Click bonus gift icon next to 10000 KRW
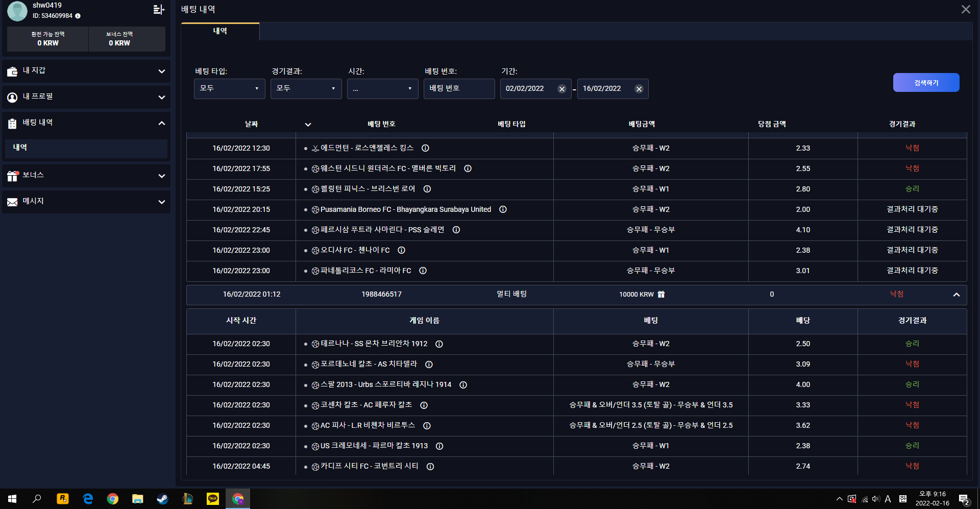 point(661,295)
